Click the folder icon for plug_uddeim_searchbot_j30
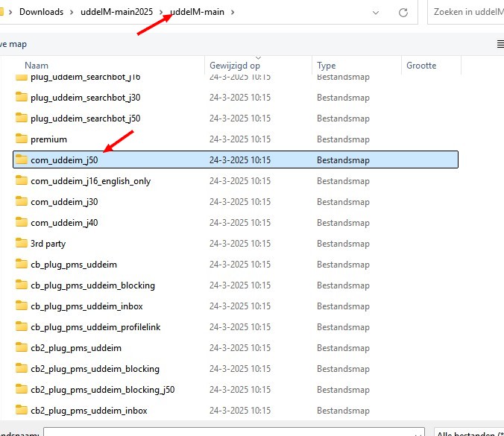Screen dimensions: 504x436 22,98
